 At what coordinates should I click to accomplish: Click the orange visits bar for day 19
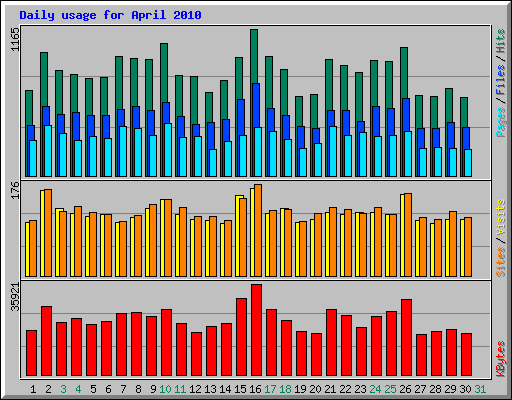click(303, 249)
